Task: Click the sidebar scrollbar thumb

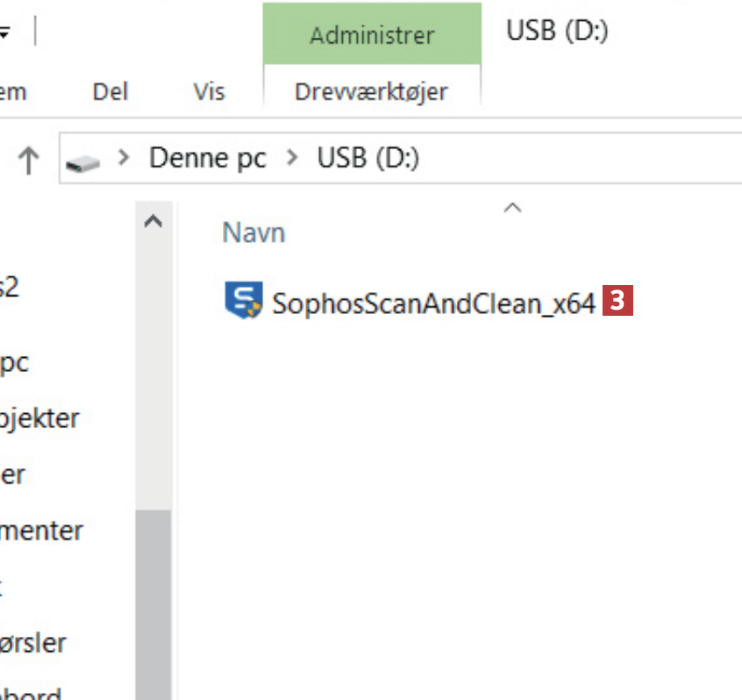Action: pos(153,604)
